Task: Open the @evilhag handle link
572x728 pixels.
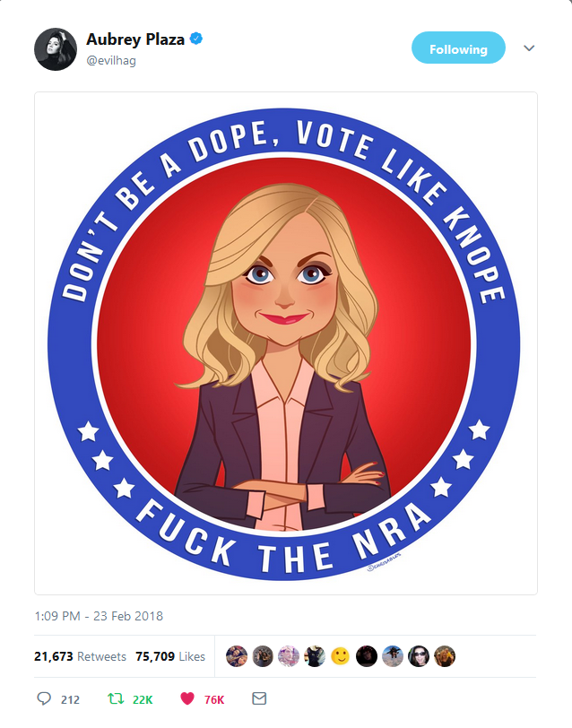Action: coord(111,60)
